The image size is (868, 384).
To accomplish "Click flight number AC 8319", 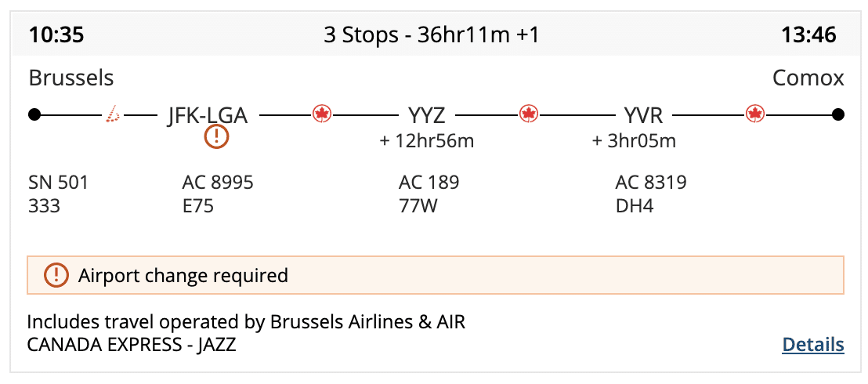I will click(x=651, y=183).
